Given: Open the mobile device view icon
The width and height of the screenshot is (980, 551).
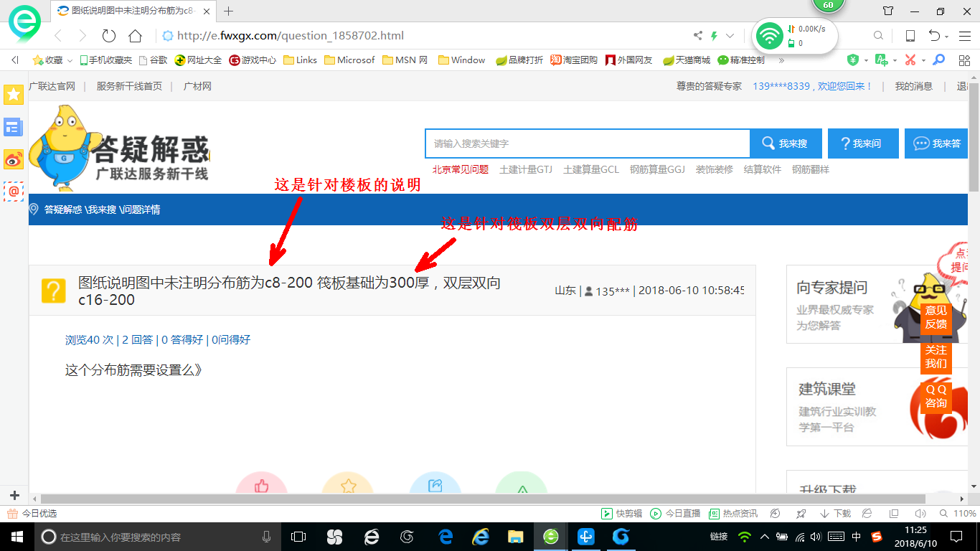Looking at the screenshot, I should coord(910,35).
